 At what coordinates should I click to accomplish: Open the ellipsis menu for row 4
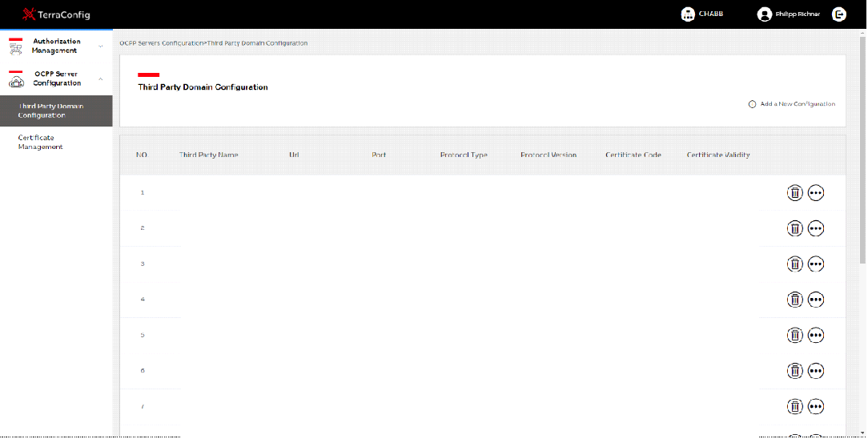[x=815, y=300]
